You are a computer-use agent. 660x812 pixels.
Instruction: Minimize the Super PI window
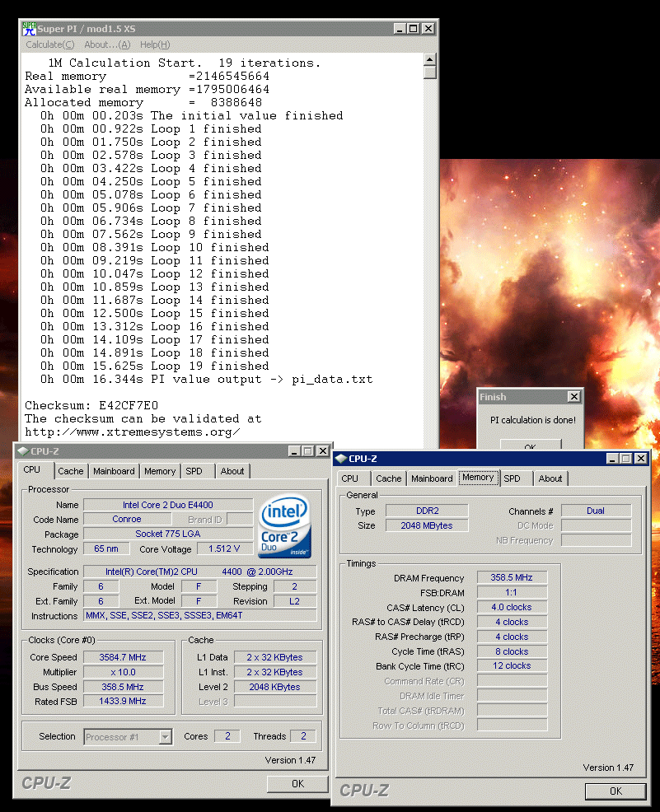399,29
